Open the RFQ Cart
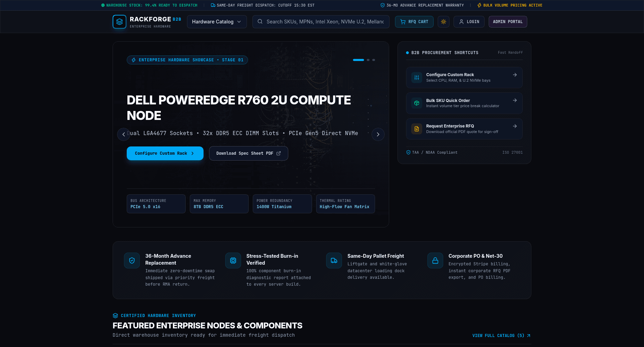Screen dimensions: 644x347 click(x=414, y=22)
